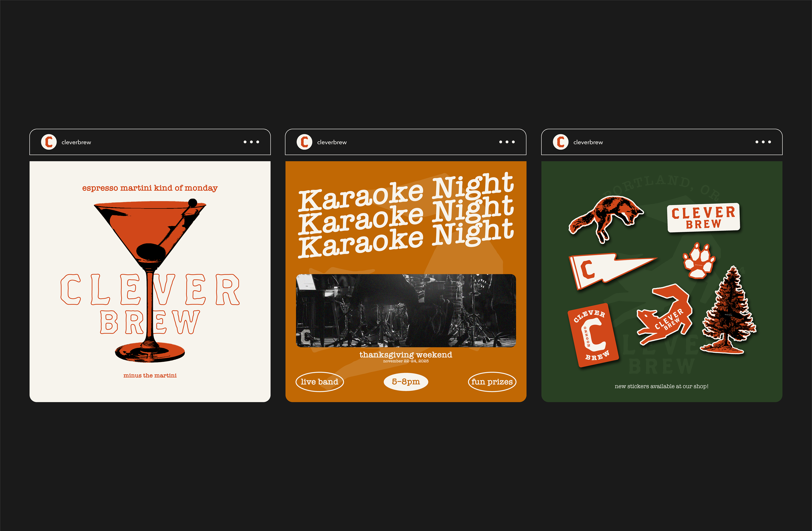The image size is (812, 531).
Task: Click the cleverbrew avatar on the stickers post
Action: (561, 142)
